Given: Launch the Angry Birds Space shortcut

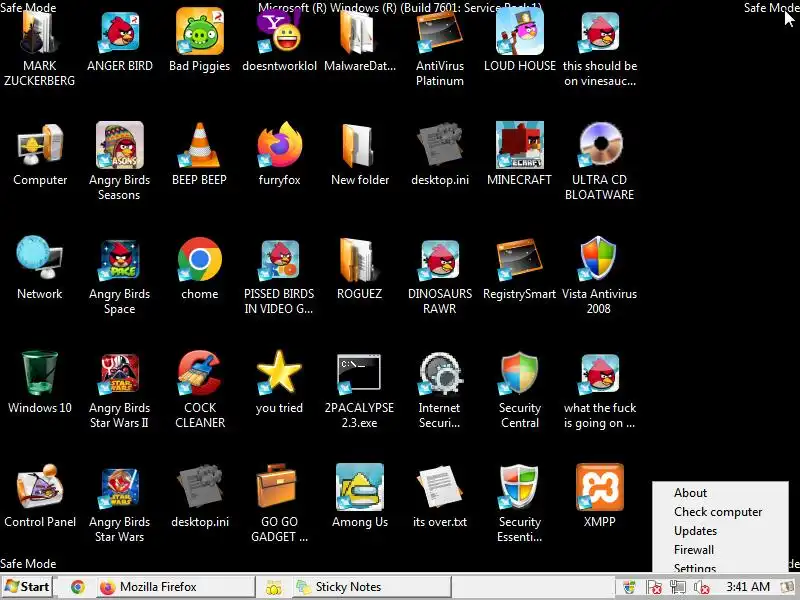Looking at the screenshot, I should click(119, 259).
